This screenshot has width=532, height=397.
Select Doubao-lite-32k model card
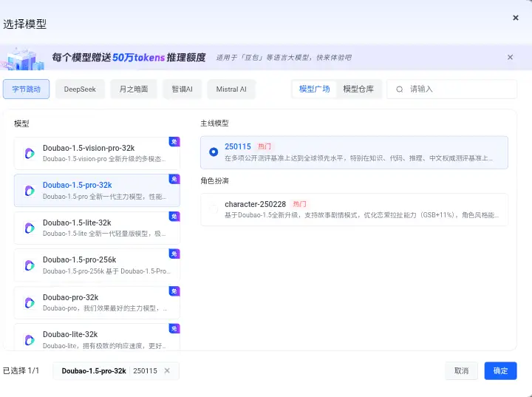97,337
